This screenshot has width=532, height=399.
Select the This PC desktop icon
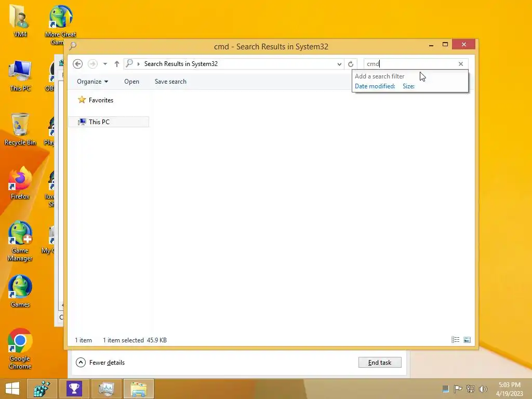tap(20, 75)
